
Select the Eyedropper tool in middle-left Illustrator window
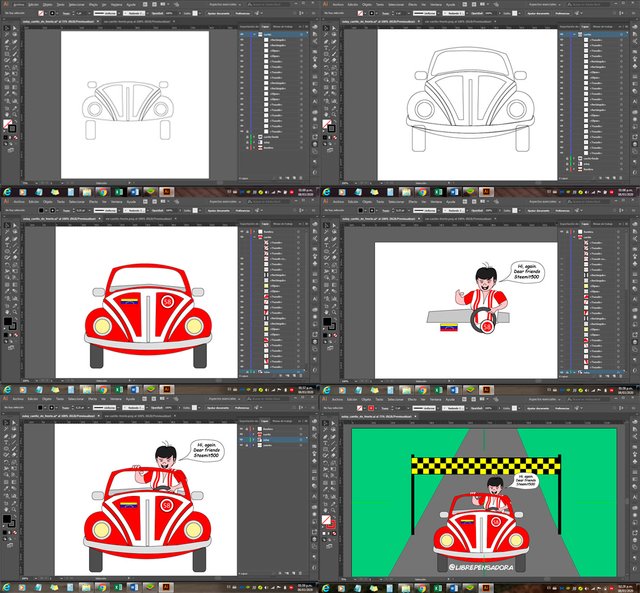(7, 291)
